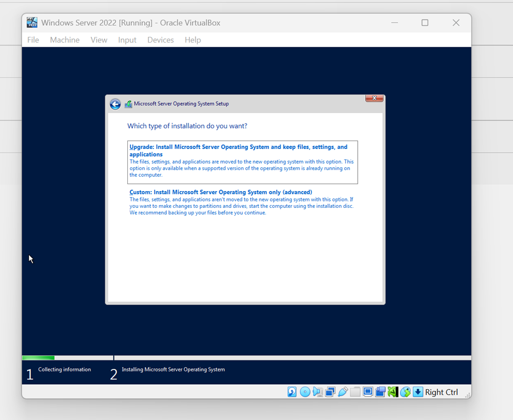This screenshot has width=513, height=420.
Task: Click the keyboard capture down-arrow icon
Action: coord(418,392)
